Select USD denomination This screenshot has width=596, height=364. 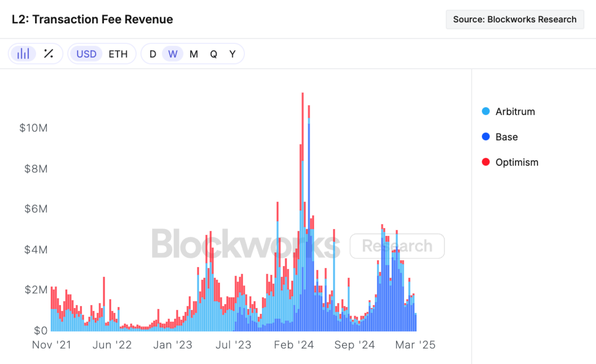tap(86, 54)
